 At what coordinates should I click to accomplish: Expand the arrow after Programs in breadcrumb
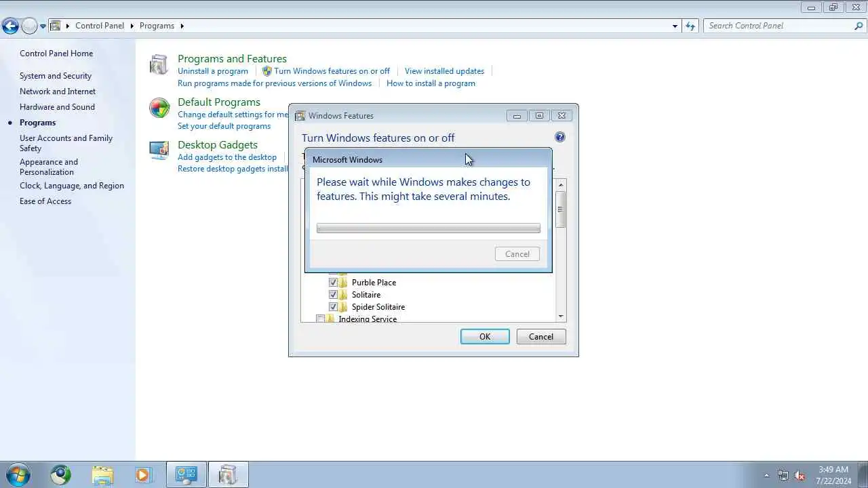182,26
